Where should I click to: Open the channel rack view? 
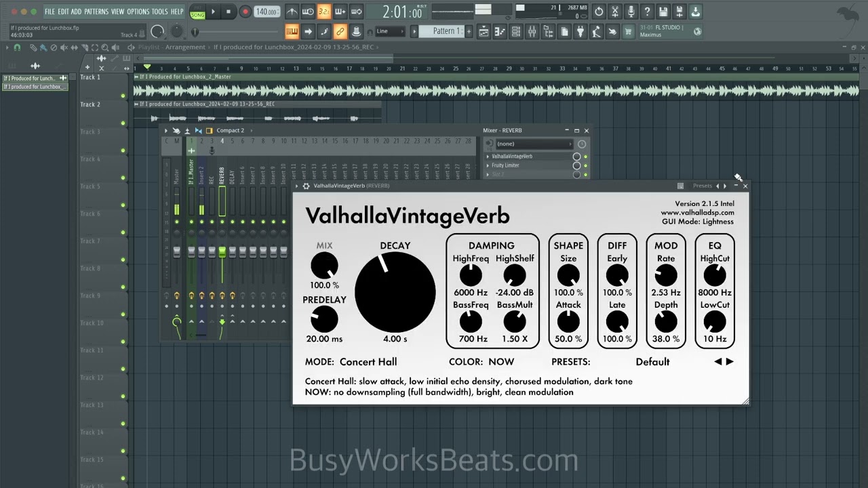tap(516, 31)
